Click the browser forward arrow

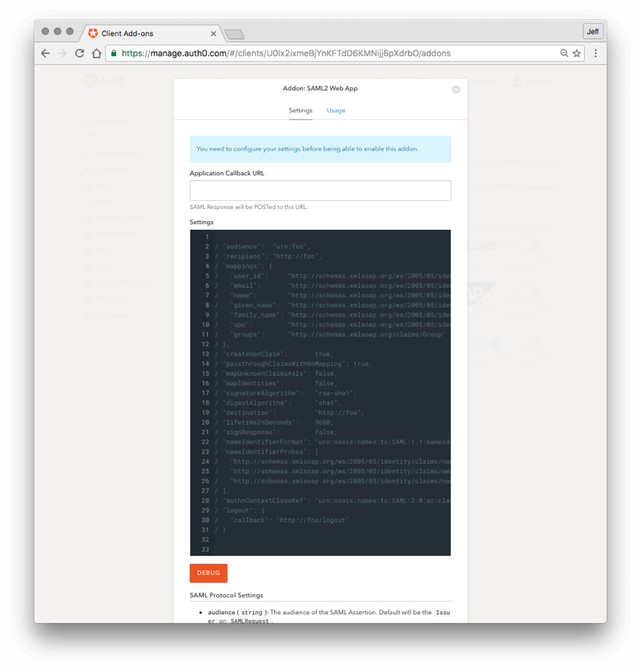pyautogui.click(x=62, y=53)
